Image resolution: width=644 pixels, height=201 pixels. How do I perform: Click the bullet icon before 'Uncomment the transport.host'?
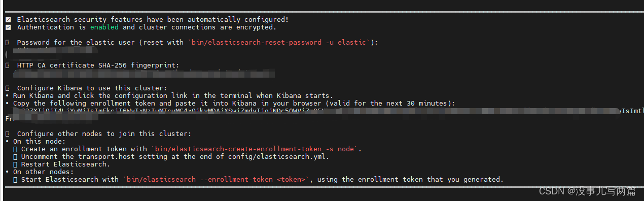[16, 157]
